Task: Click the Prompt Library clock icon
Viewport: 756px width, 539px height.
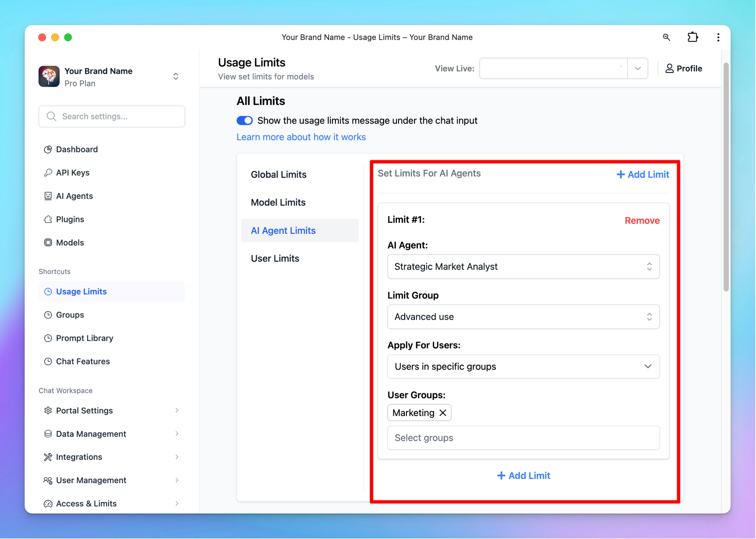Action: coord(48,338)
